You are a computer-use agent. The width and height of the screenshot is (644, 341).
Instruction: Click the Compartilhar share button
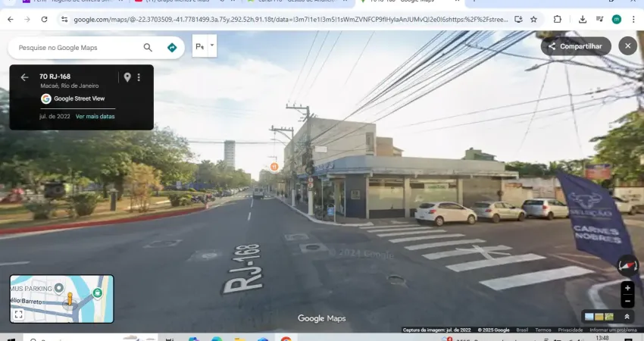pyautogui.click(x=576, y=46)
